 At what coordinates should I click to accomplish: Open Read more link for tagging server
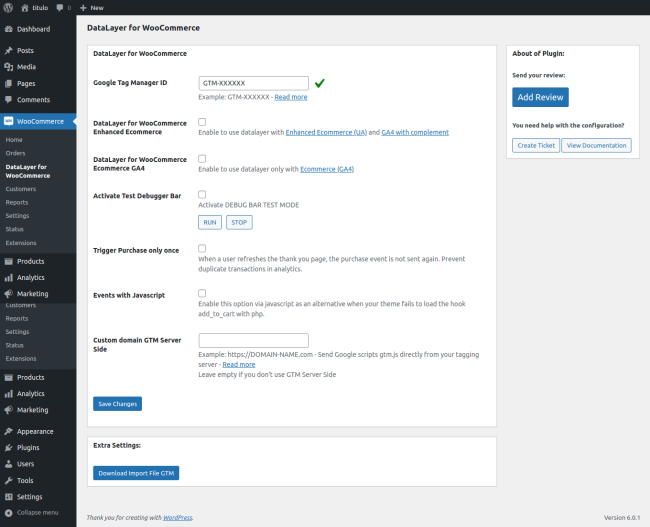[x=239, y=364]
